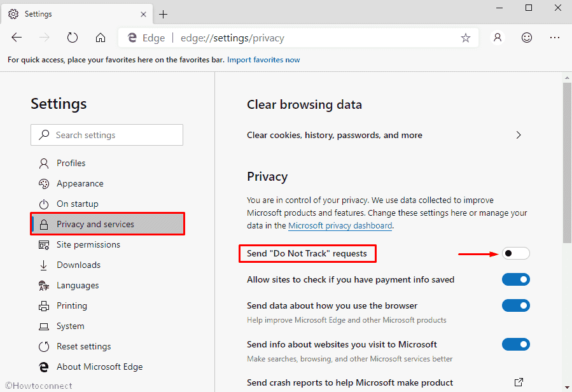The height and width of the screenshot is (392, 572).
Task: Click the Clear browsing data heading
Action: (x=304, y=105)
